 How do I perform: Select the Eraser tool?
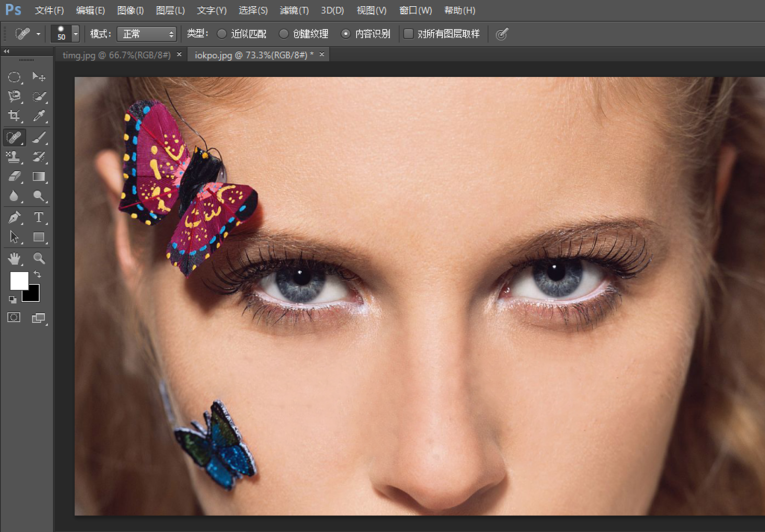(15, 177)
